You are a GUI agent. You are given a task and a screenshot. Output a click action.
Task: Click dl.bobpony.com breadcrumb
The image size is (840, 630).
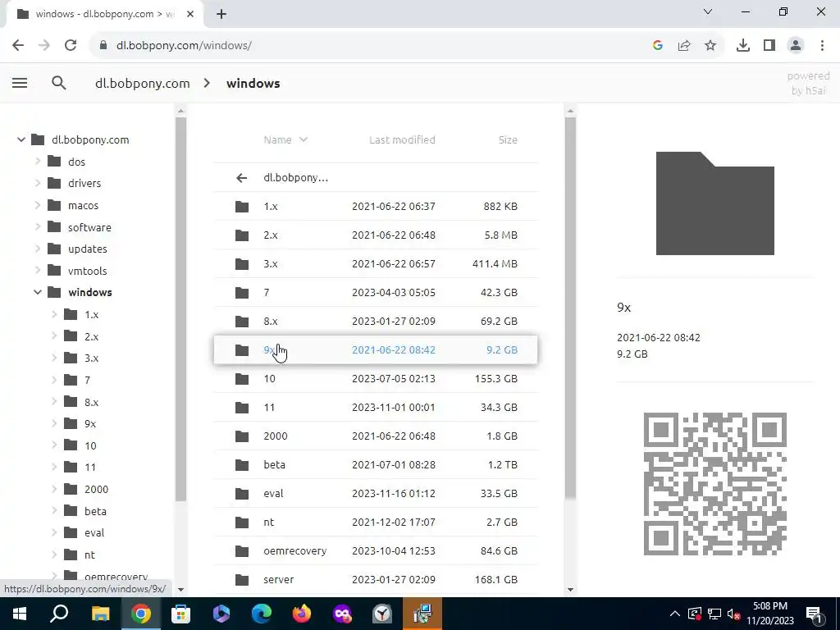coord(143,84)
